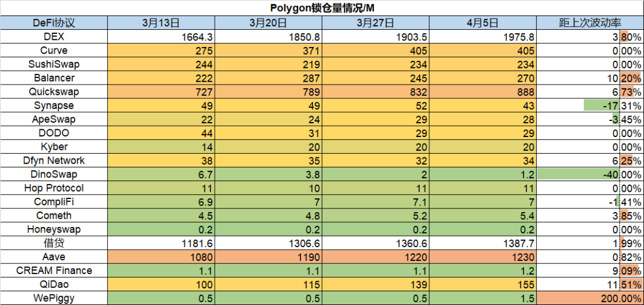Click the CREAM Finance cell

pos(54,270)
